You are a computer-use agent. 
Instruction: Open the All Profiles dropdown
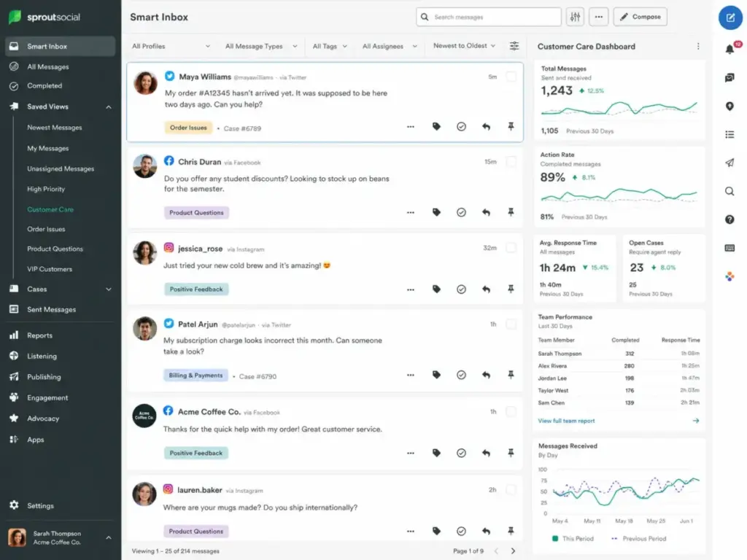coord(171,46)
